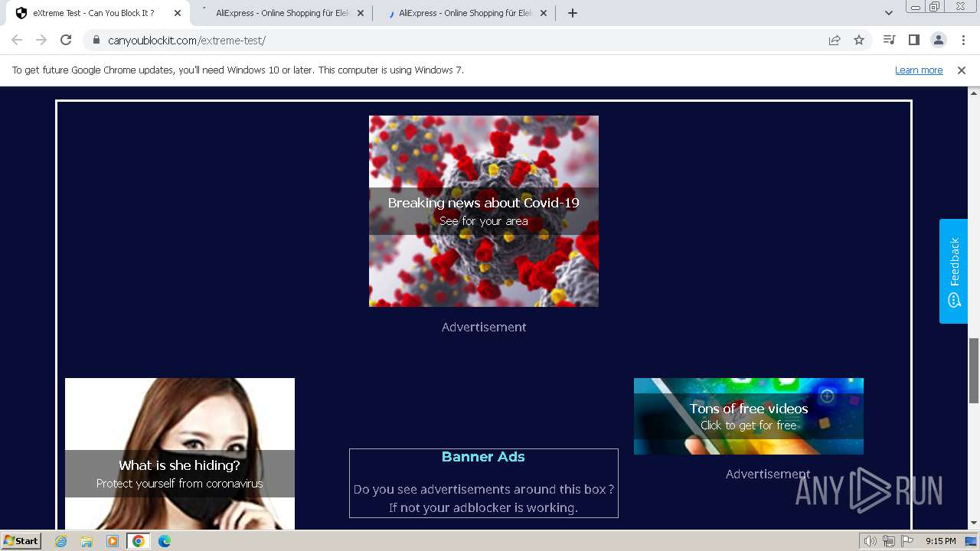Open volume control tray icon
Screen dimensions: 980x551
[x=871, y=541]
